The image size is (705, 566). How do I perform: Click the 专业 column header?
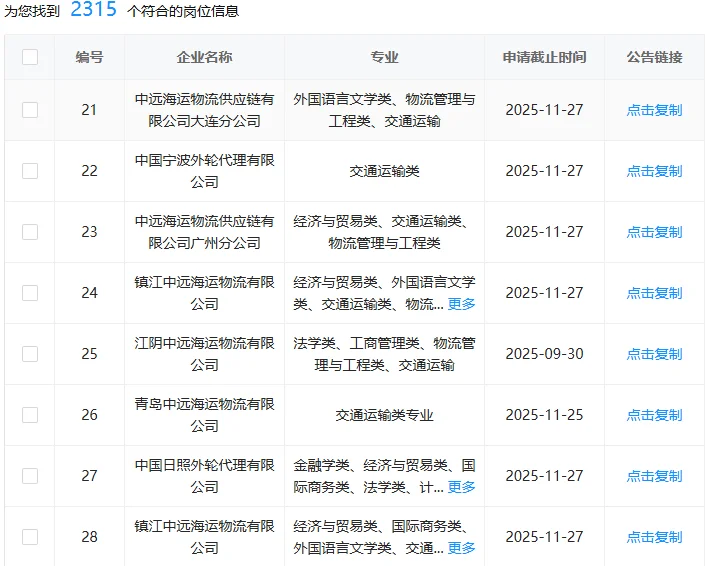384,57
